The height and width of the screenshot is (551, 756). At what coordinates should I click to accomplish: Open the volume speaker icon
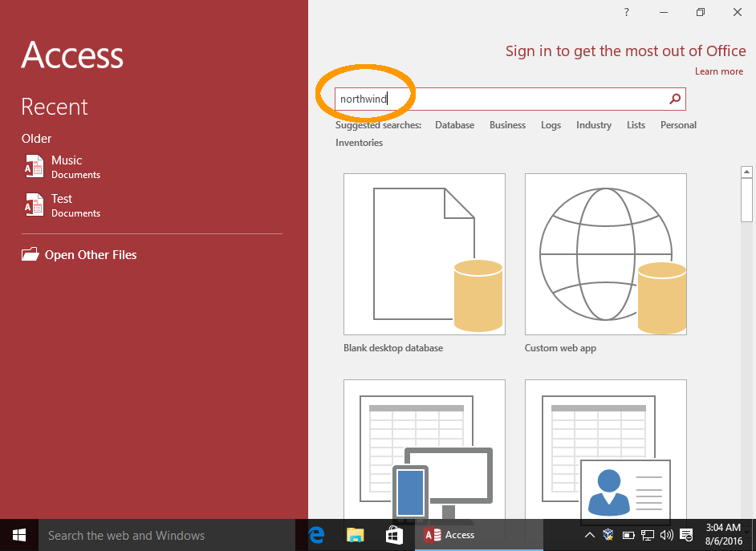coord(667,535)
